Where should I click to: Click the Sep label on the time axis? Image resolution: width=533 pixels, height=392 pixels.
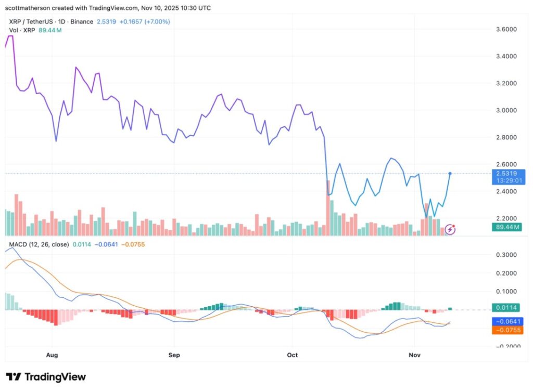pyautogui.click(x=174, y=355)
